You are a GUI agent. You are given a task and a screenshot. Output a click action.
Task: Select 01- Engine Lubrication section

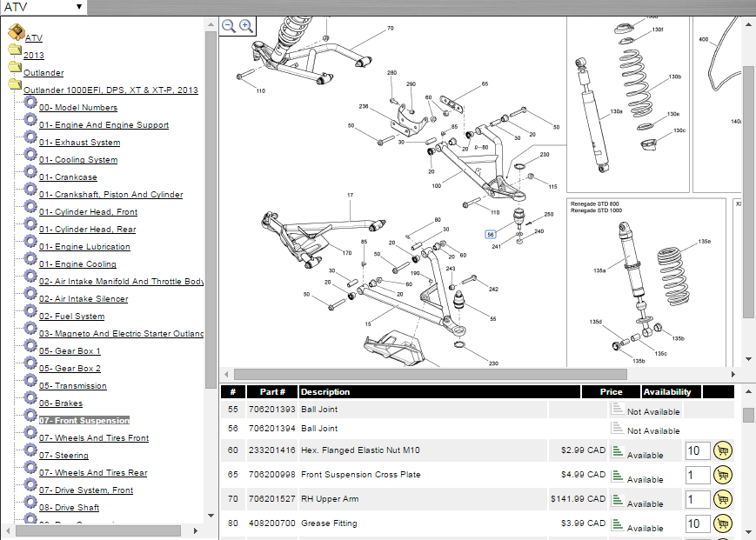(x=85, y=247)
